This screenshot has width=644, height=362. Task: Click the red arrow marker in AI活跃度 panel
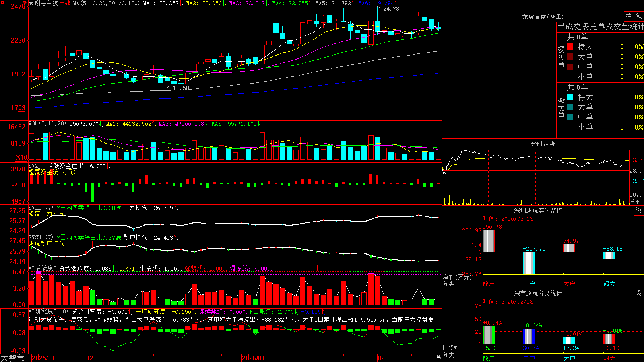coord(317,268)
